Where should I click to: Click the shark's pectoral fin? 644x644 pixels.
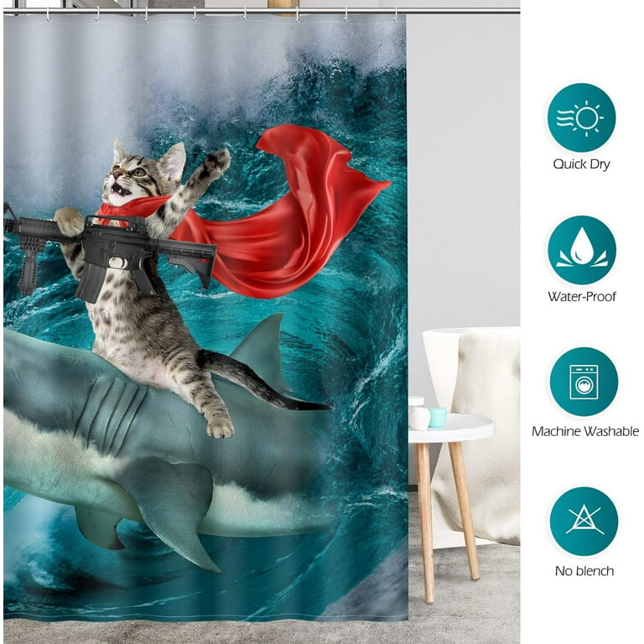click(168, 503)
